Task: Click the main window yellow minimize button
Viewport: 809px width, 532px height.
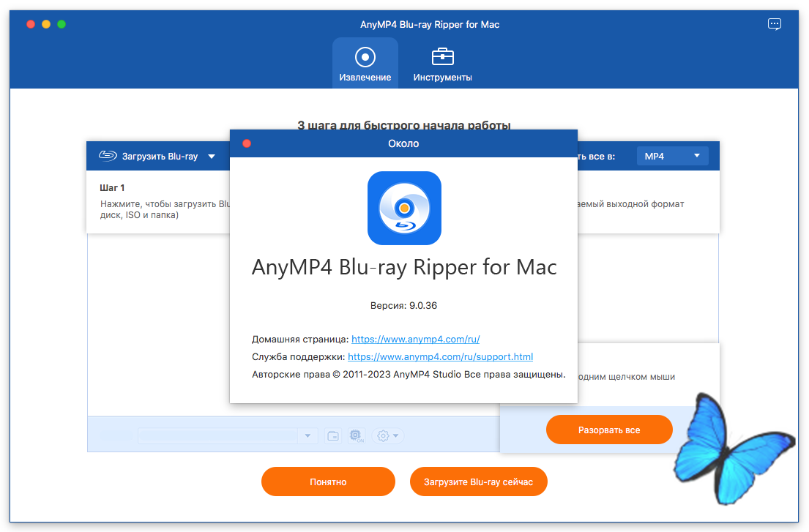Action: point(46,24)
